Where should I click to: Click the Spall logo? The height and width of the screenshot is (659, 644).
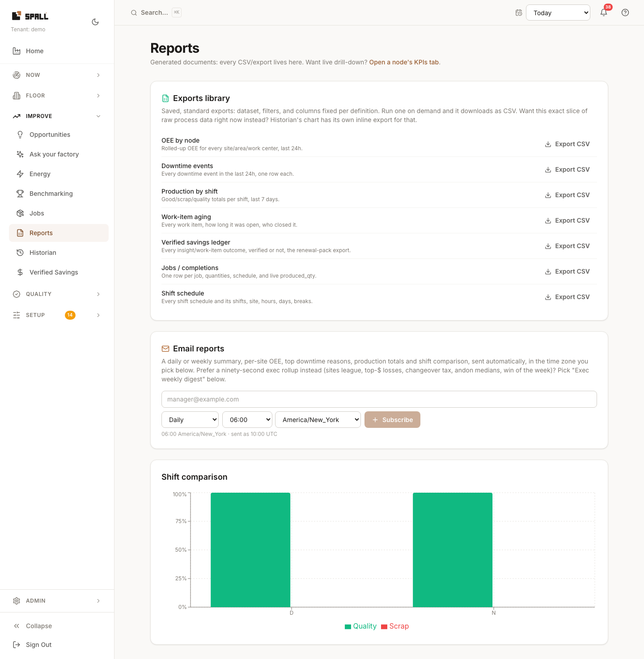point(30,16)
